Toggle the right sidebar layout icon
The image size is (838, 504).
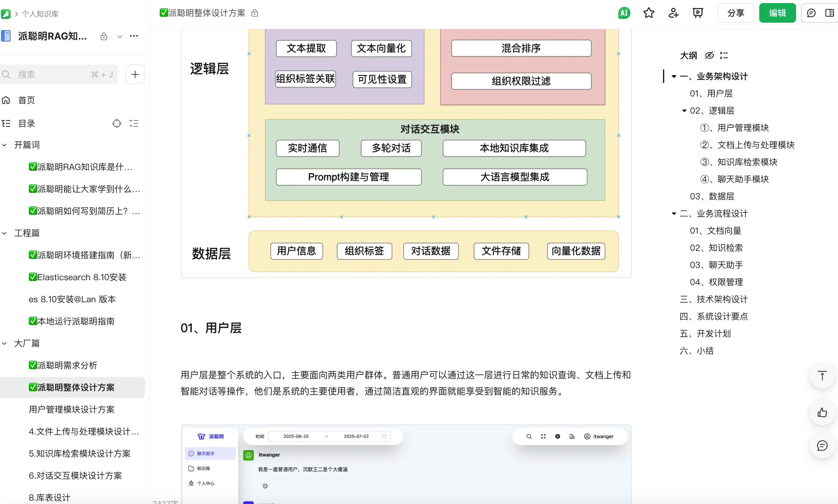click(830, 13)
